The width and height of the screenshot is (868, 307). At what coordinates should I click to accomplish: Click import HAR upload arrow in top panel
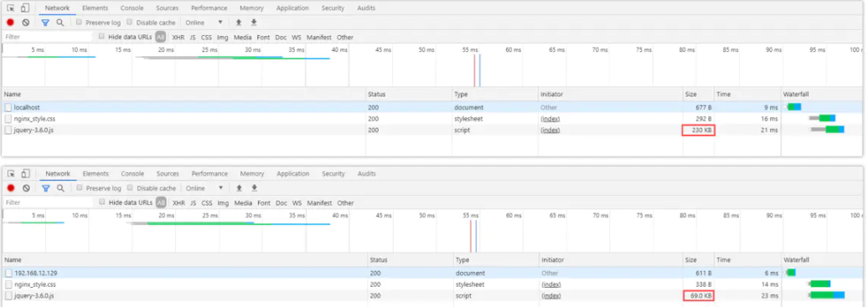[x=239, y=23]
